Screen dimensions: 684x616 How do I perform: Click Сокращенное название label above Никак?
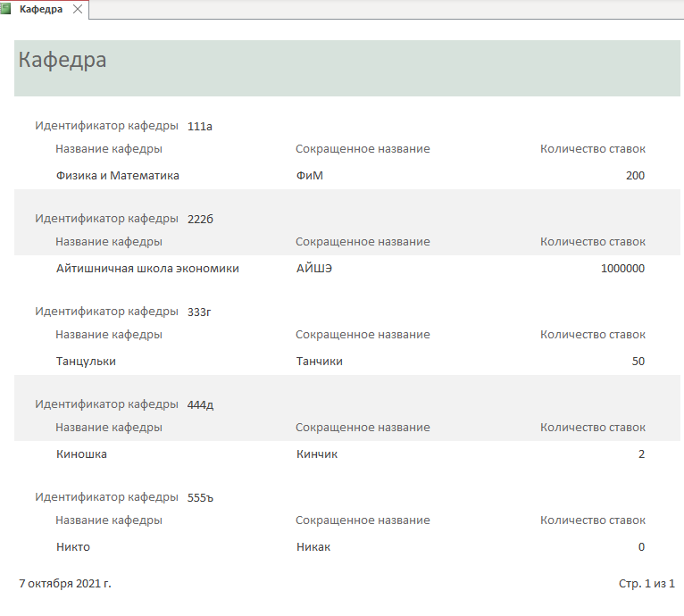[363, 520]
